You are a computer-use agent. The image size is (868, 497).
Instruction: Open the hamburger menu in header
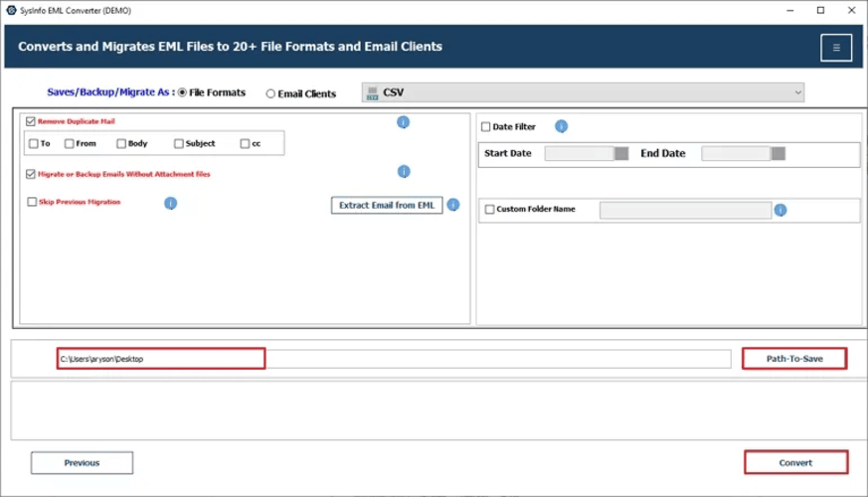[x=836, y=48]
